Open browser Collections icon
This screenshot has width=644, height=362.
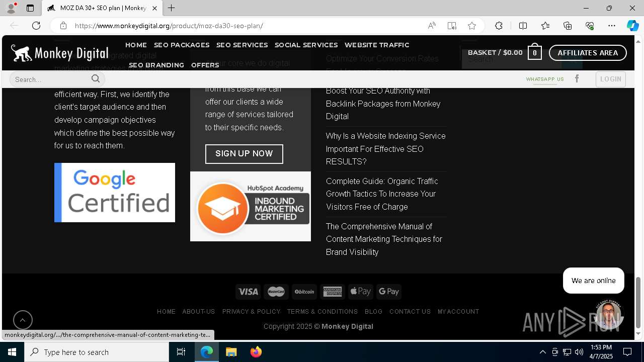(568, 26)
